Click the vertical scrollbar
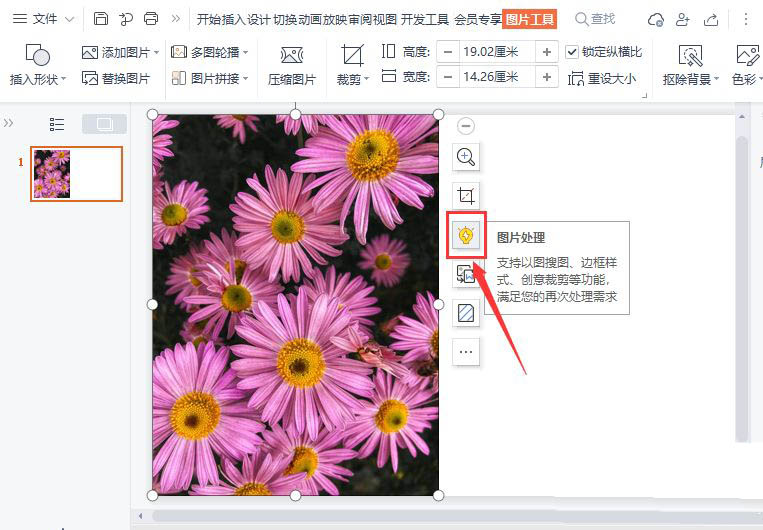Screen dimensions: 763x530 point(742,287)
